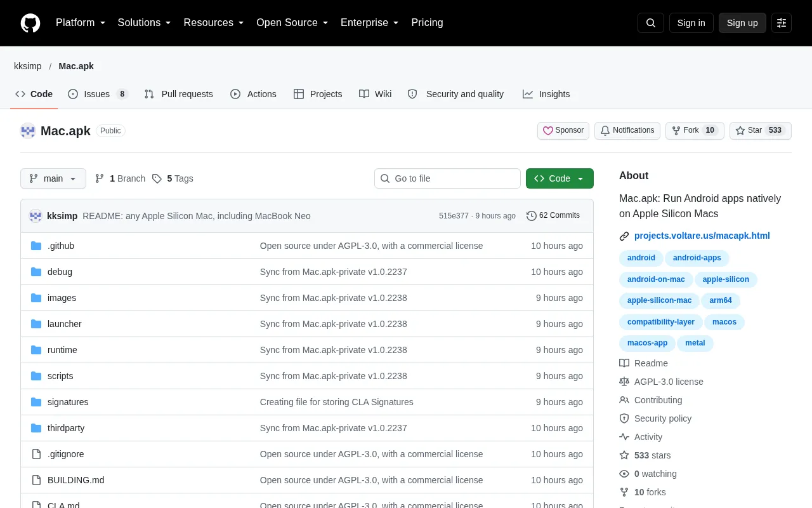Click the runtime folder icon
The width and height of the screenshot is (812, 508).
coord(36,350)
